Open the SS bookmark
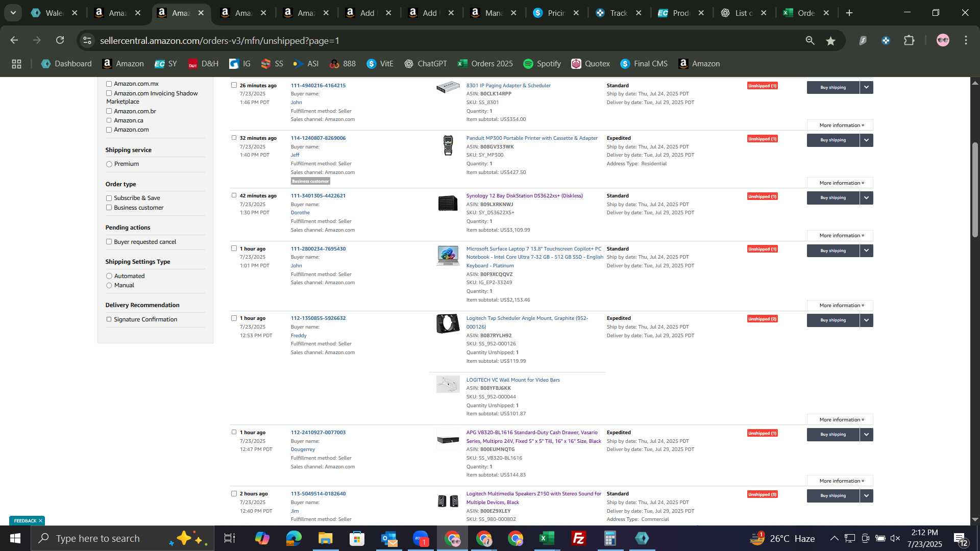 [x=272, y=64]
